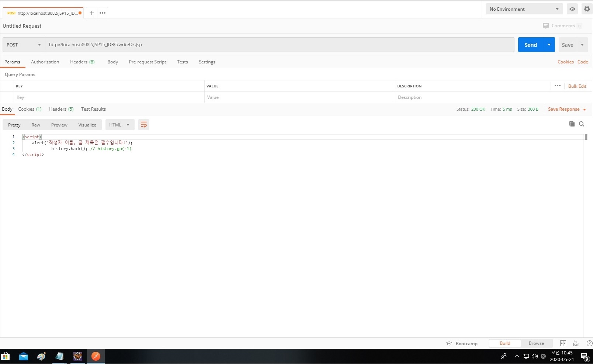Open Tests tab
593x364 pixels.
click(182, 62)
